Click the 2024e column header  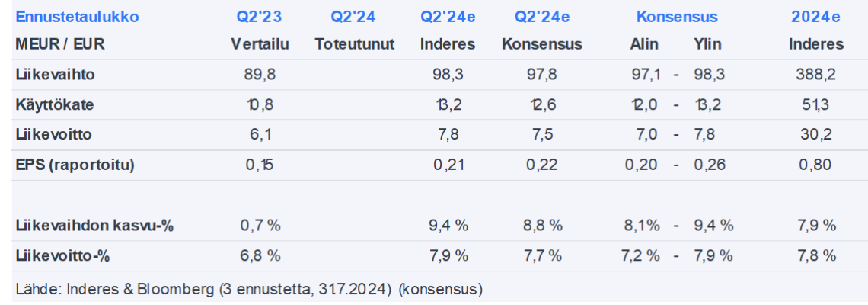point(815,17)
